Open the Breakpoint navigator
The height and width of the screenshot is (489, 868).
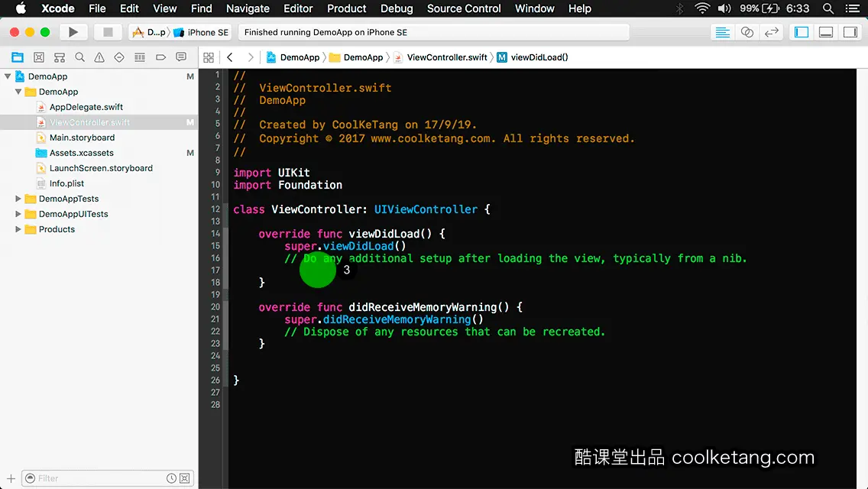(x=160, y=57)
